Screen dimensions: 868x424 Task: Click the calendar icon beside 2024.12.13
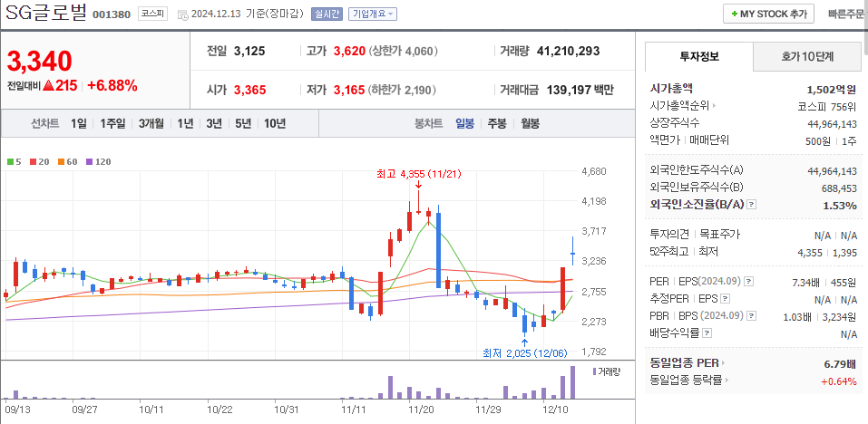tap(182, 14)
